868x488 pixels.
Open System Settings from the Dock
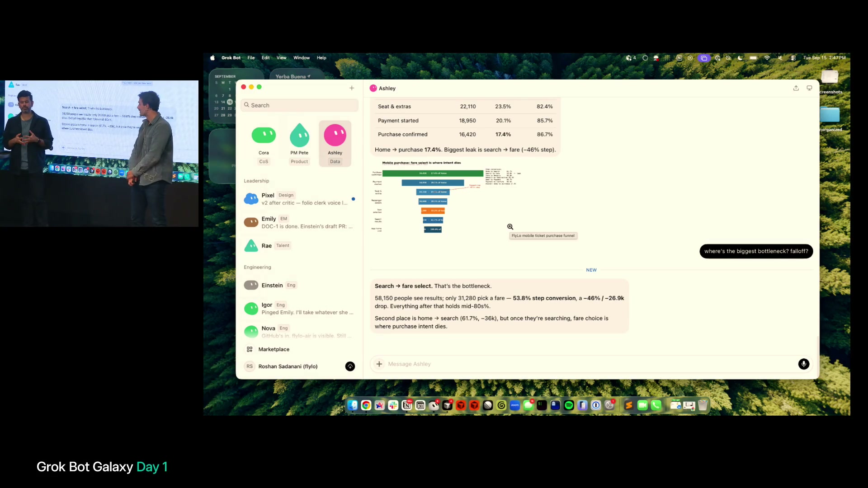610,405
